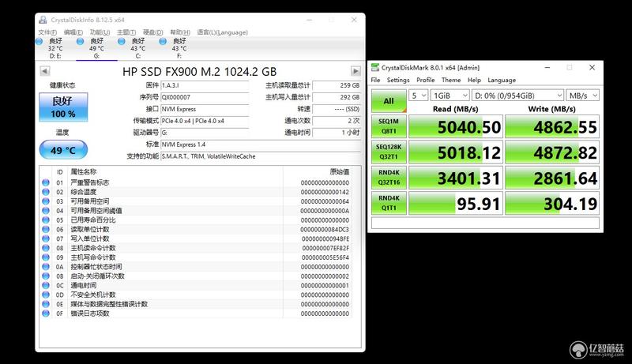Run all benchmarks with All button
Screen dimensions: 632x364
(x=389, y=100)
